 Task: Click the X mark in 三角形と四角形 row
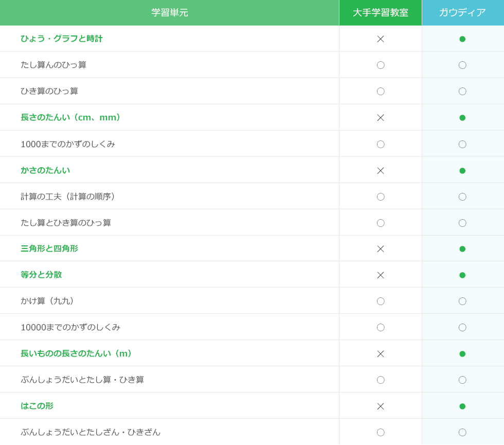click(381, 249)
